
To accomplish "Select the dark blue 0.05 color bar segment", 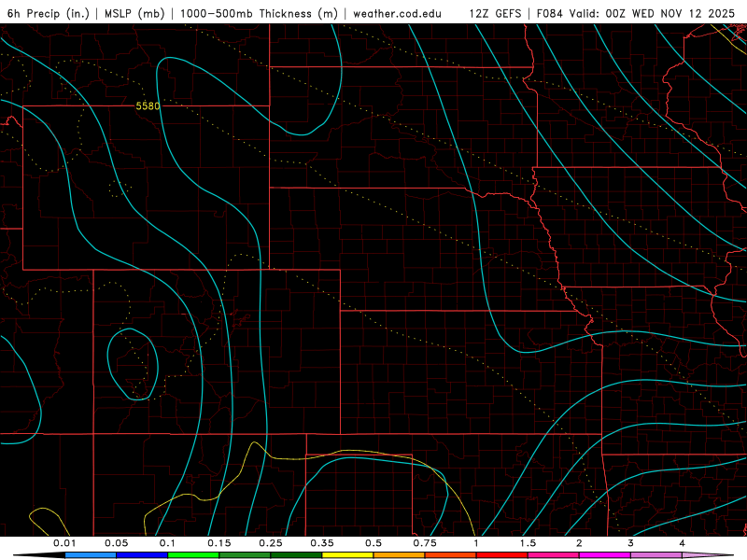I will coord(142,555).
